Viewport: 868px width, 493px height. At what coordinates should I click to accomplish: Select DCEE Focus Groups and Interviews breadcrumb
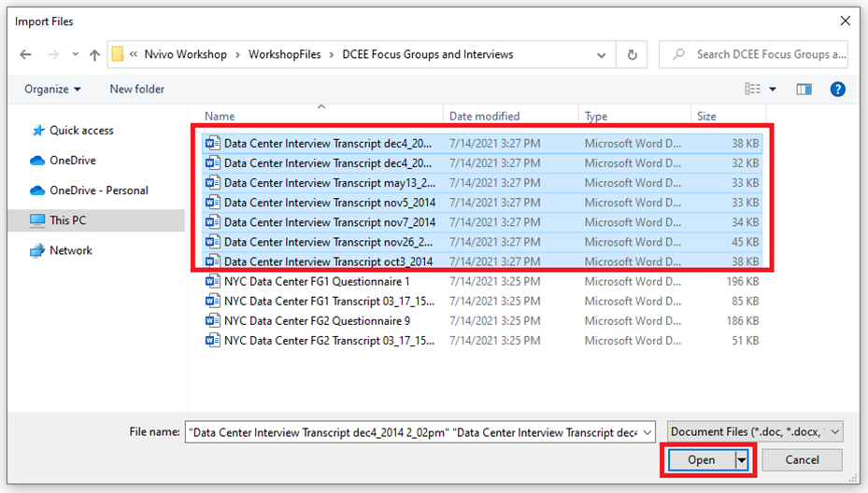(428, 54)
